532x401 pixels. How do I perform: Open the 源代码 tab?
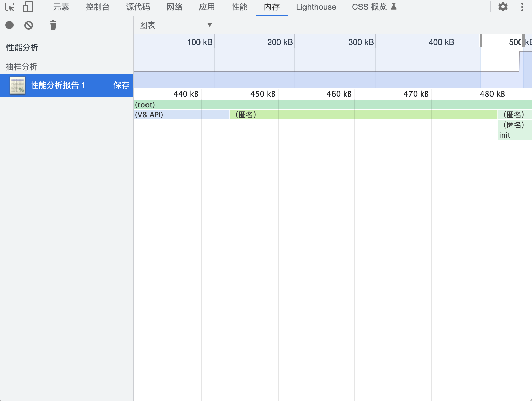click(x=138, y=7)
